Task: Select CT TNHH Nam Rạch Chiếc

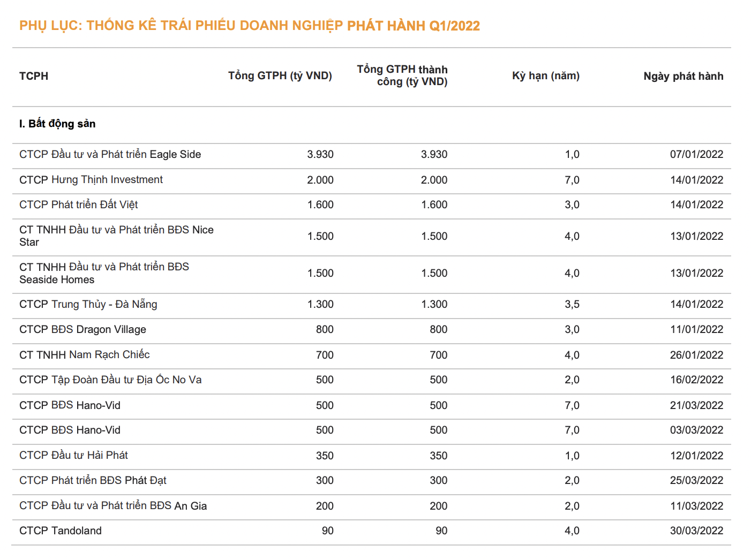Action: [x=85, y=354]
